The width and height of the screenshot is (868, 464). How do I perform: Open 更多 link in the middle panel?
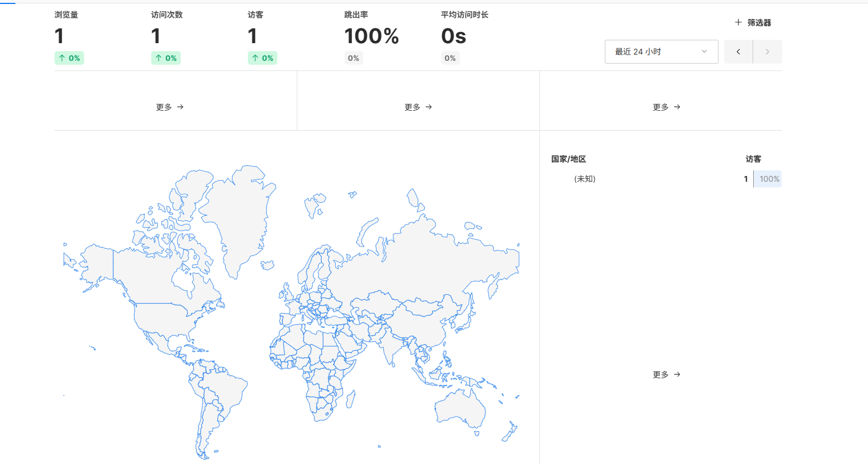[418, 107]
